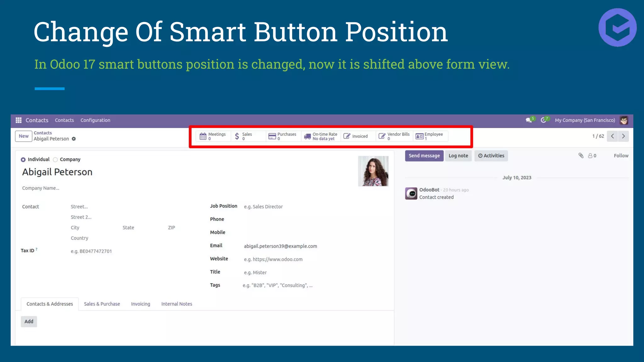Open the Sales smart button

248,136
